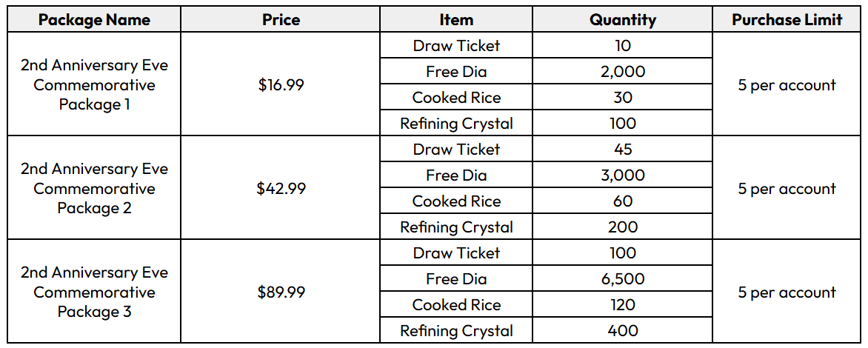Select the quantity 400 Refining Crystal cell
868x348 pixels.
pyautogui.click(x=622, y=330)
